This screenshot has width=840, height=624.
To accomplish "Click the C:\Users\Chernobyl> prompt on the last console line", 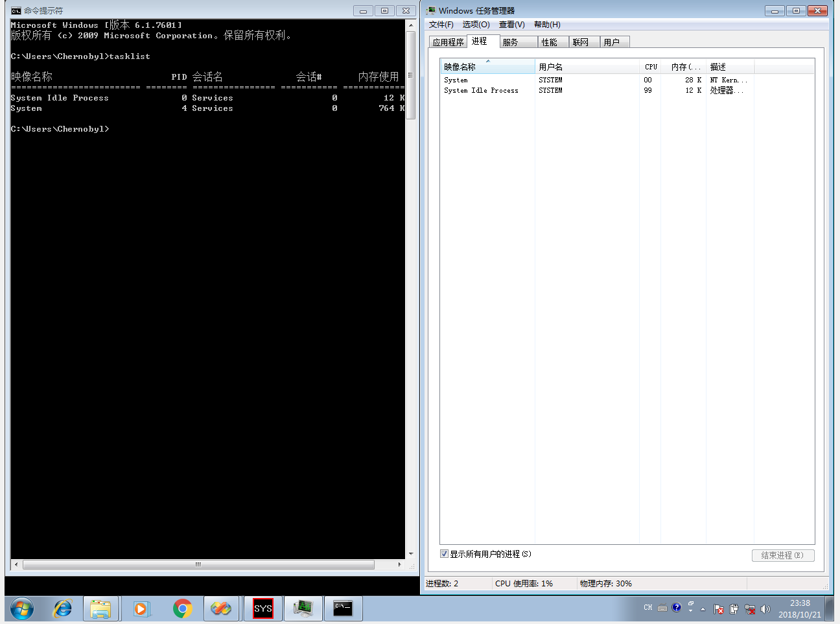I will coord(60,129).
